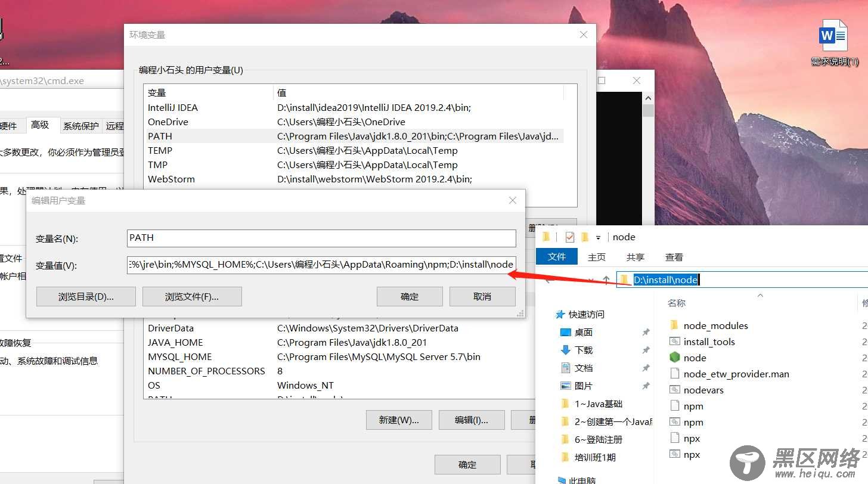Open the 查看 ribbon tab
Image resolution: width=868 pixels, height=484 pixels.
674,257
